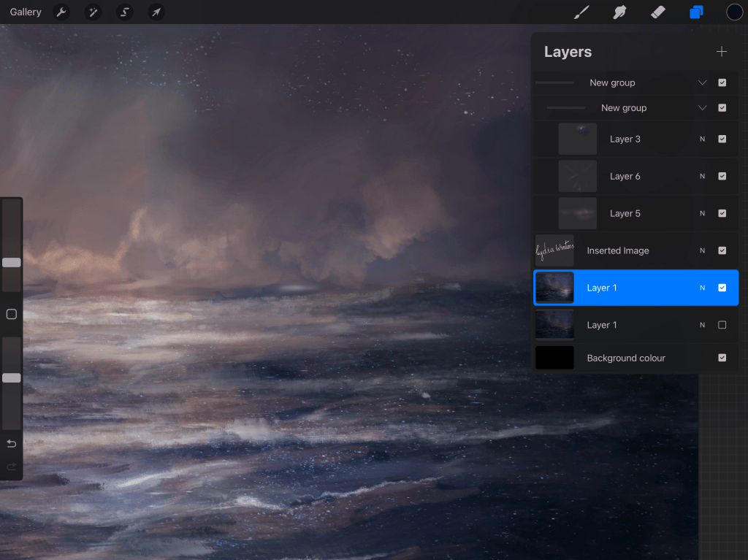Collapse the nested New group chevron
748x560 pixels.
(702, 108)
